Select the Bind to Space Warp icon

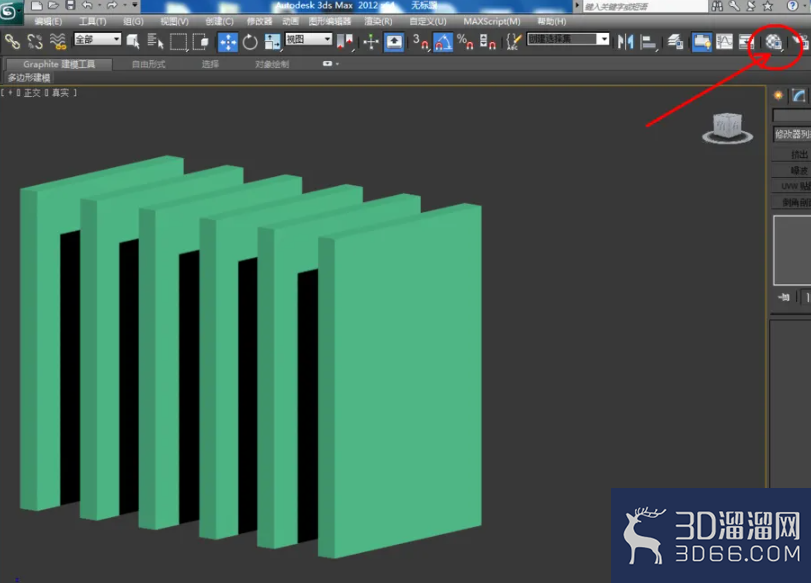click(58, 41)
